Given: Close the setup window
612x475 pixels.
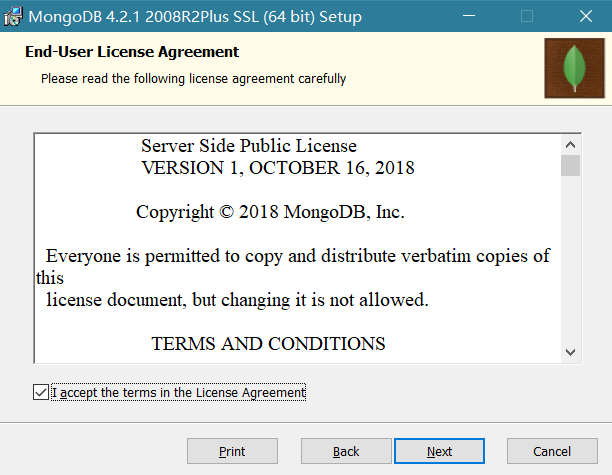Looking at the screenshot, I should (x=585, y=16).
